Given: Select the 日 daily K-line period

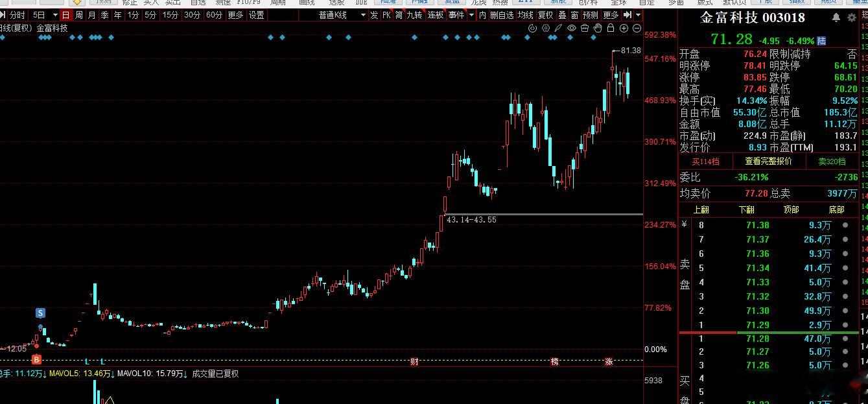Looking at the screenshot, I should (66, 15).
